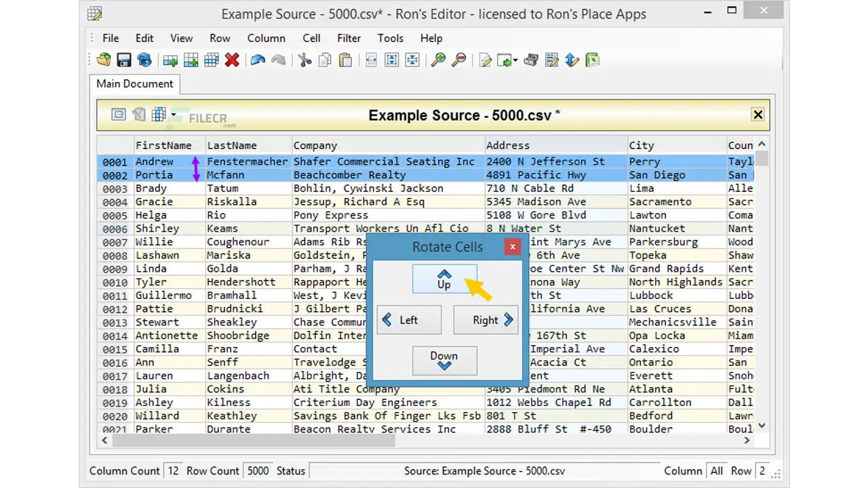This screenshot has width=868, height=488.
Task: Undo the last action with blue arrow icon
Action: coord(258,60)
